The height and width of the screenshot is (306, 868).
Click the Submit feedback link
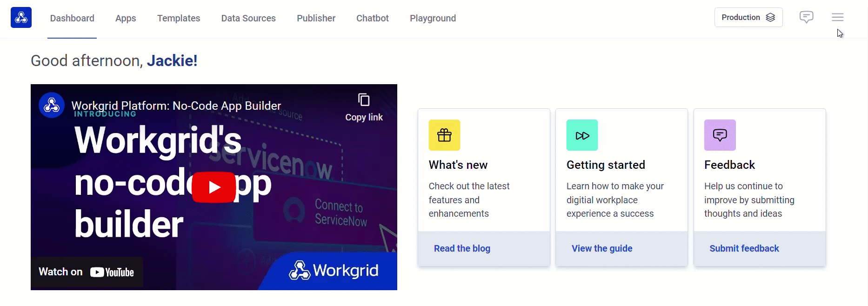point(744,248)
